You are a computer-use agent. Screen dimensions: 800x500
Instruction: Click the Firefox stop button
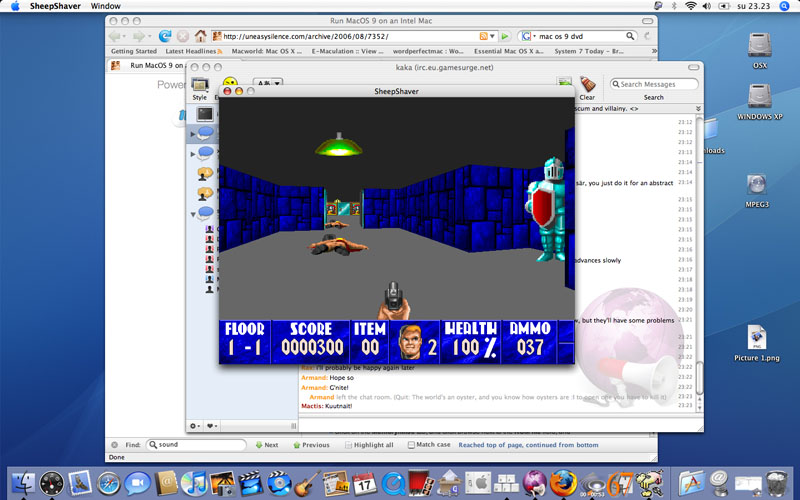183,36
